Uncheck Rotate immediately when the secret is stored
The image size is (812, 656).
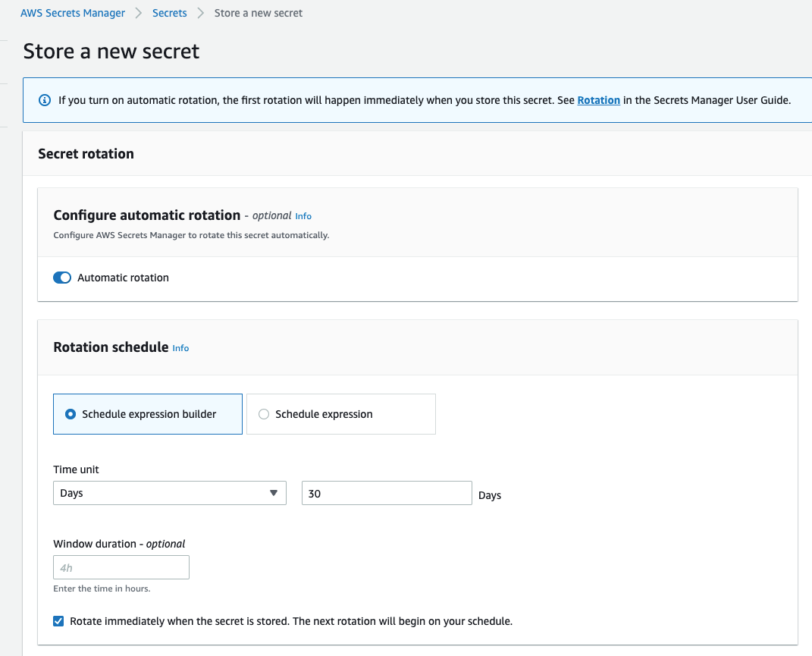coord(58,621)
